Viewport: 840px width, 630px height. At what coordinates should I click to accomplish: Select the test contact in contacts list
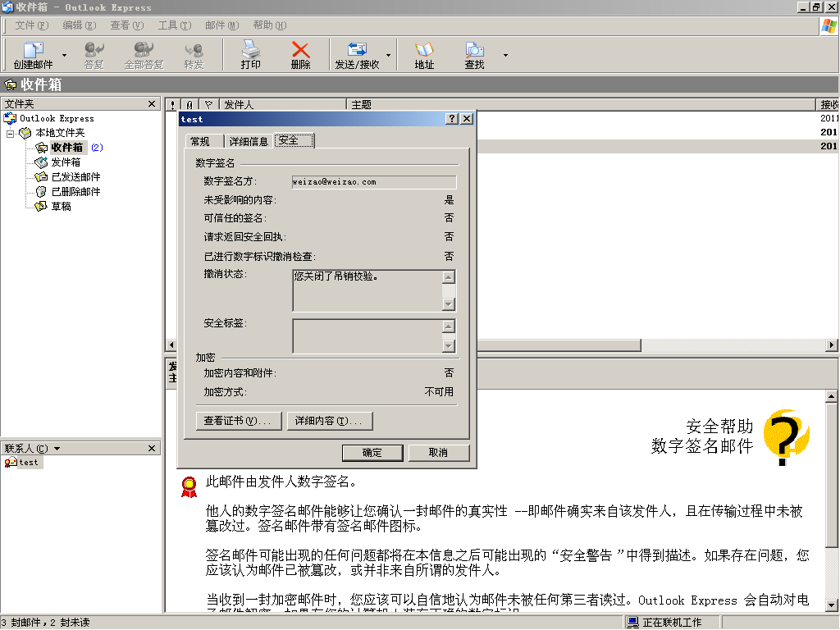(22, 463)
